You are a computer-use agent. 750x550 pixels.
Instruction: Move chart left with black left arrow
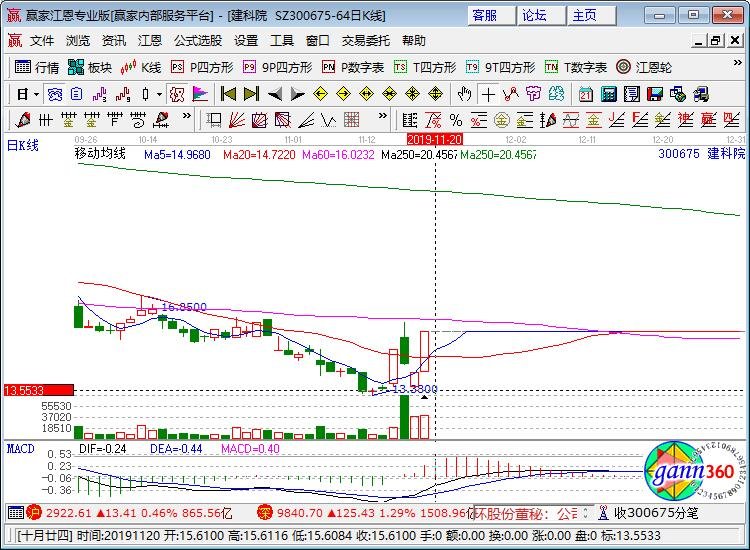275,94
